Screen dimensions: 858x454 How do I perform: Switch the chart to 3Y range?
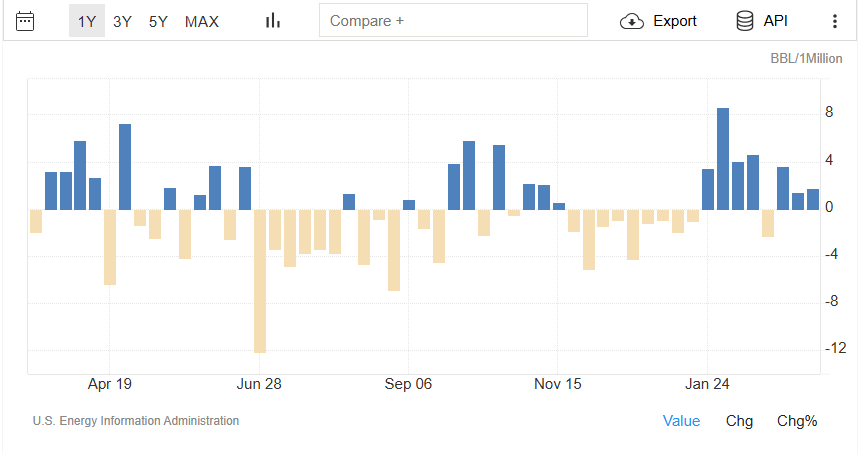click(x=122, y=21)
